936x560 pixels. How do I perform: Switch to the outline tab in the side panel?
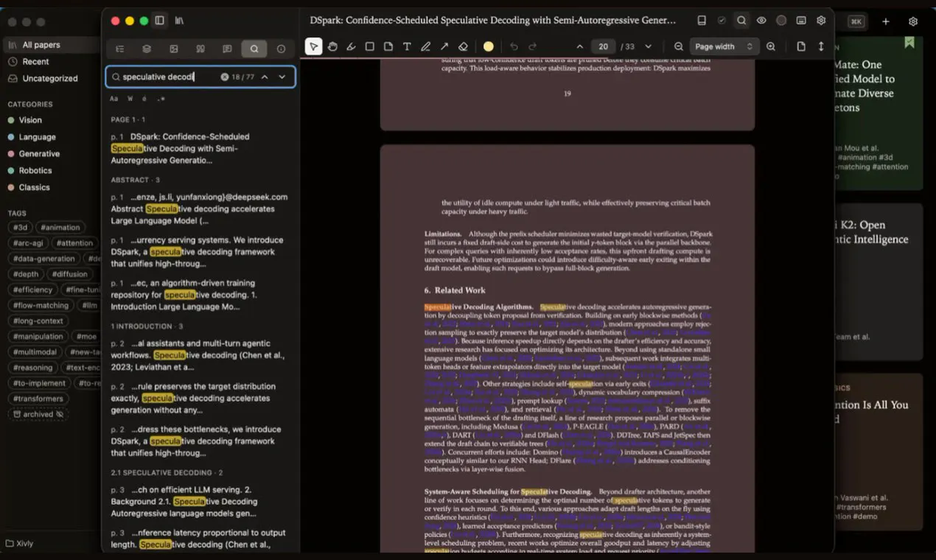click(x=120, y=49)
